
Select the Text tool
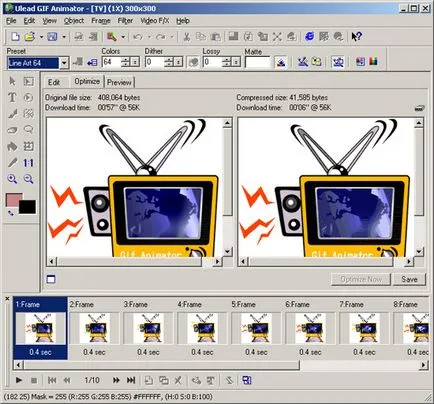click(x=12, y=97)
